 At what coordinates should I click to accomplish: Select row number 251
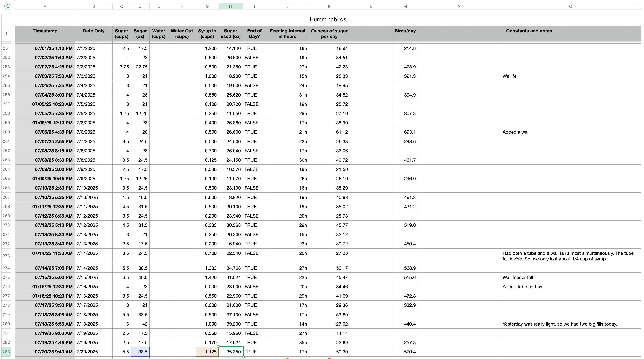click(x=6, y=48)
